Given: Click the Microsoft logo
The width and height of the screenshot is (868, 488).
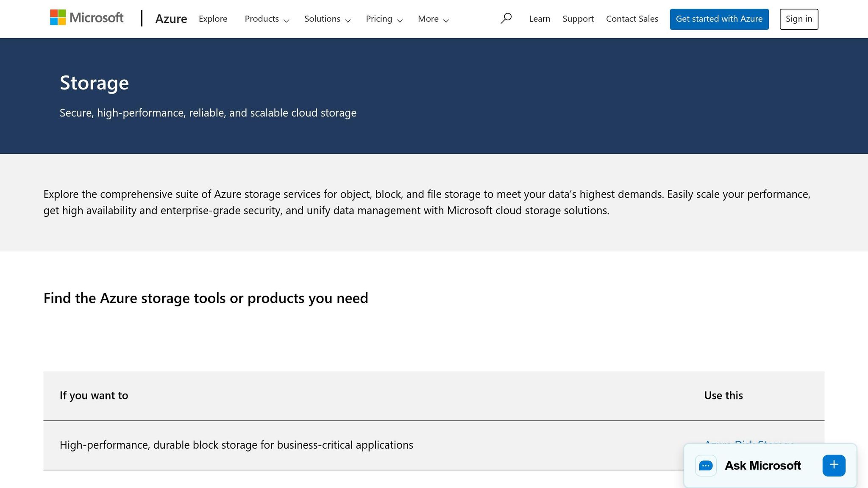Looking at the screenshot, I should click(86, 18).
